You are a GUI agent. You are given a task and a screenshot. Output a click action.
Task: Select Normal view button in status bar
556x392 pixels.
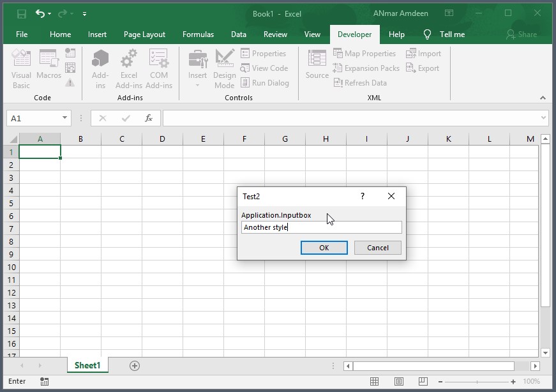pyautogui.click(x=375, y=382)
